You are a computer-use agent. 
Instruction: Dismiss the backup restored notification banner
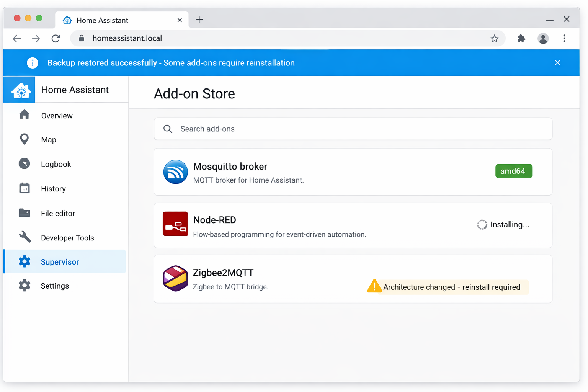coord(557,62)
